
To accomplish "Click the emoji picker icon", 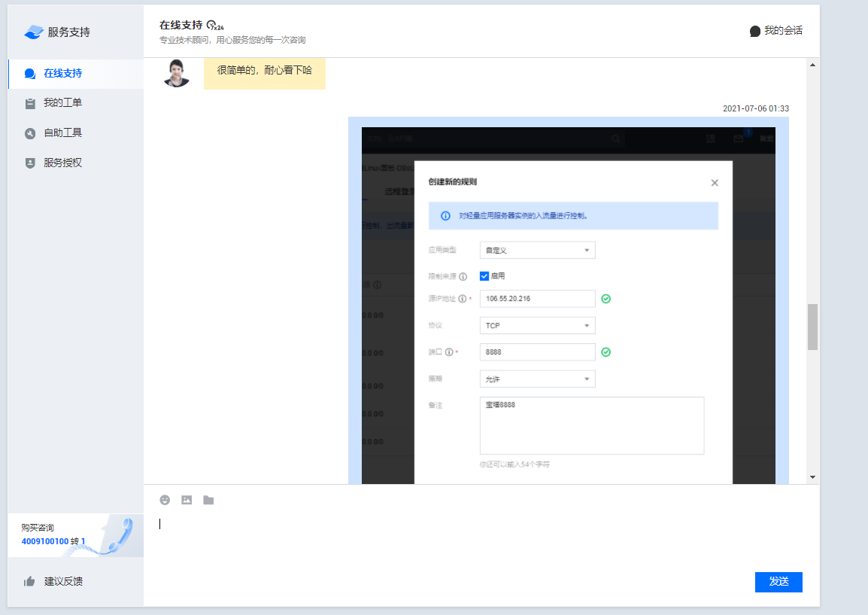I will [165, 500].
